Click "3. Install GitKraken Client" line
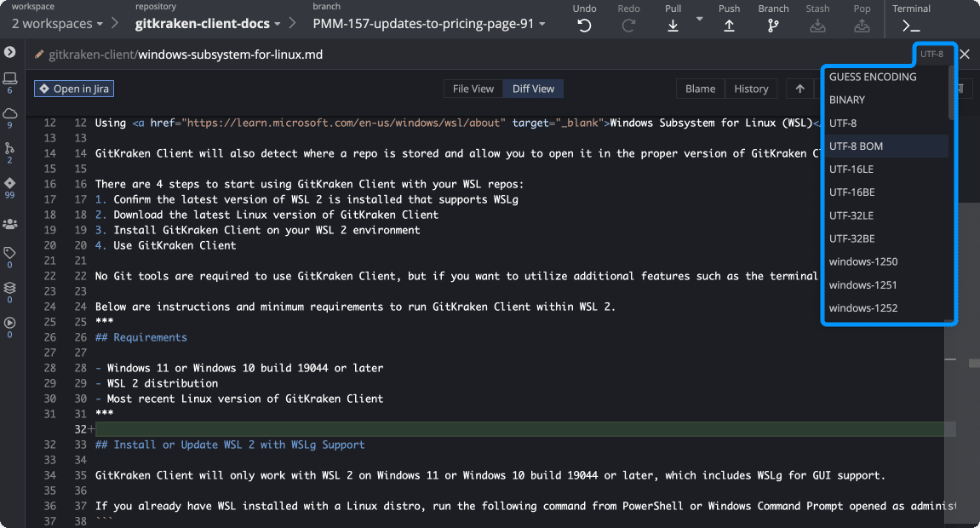 click(257, 230)
